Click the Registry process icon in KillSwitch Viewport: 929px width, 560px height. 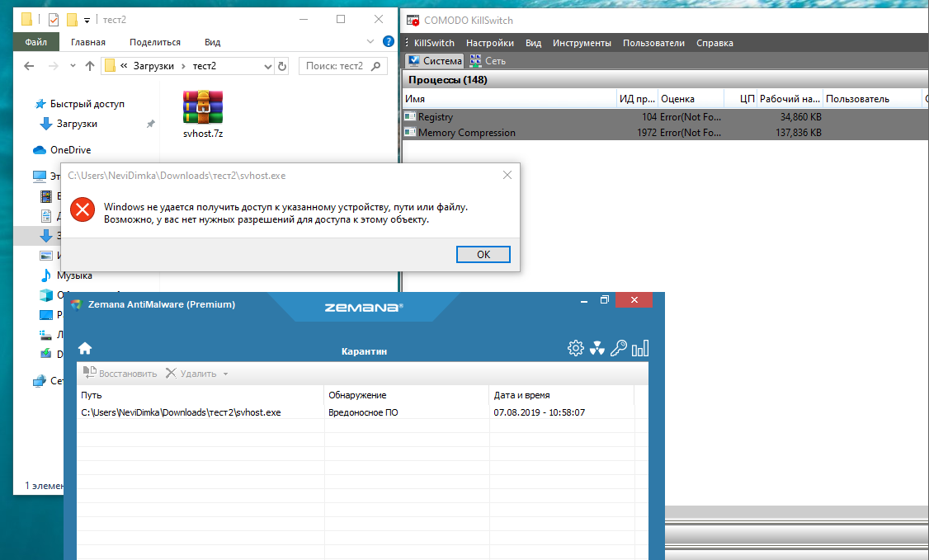(x=410, y=116)
